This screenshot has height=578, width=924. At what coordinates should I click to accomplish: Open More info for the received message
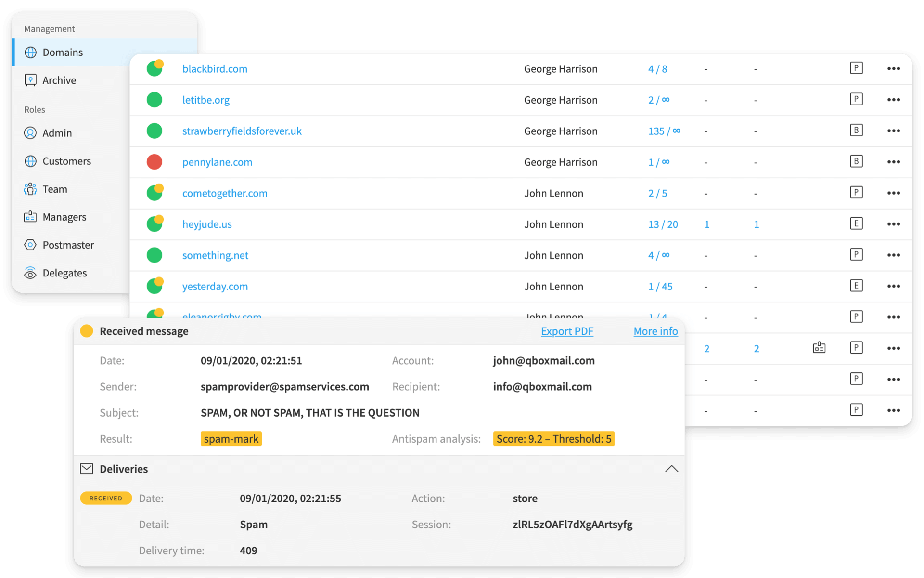[x=655, y=331]
